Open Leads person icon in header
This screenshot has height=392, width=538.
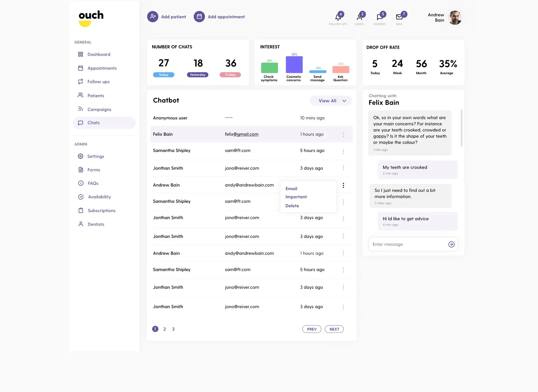pos(359,17)
